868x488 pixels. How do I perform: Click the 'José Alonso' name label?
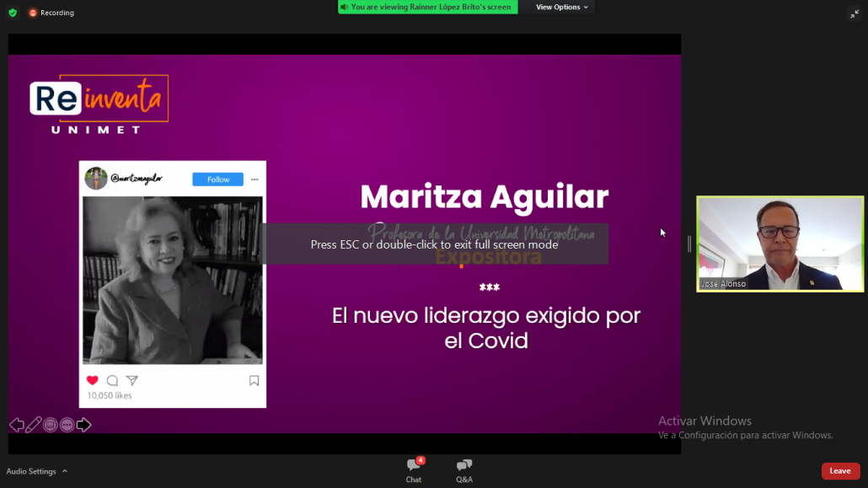click(724, 283)
